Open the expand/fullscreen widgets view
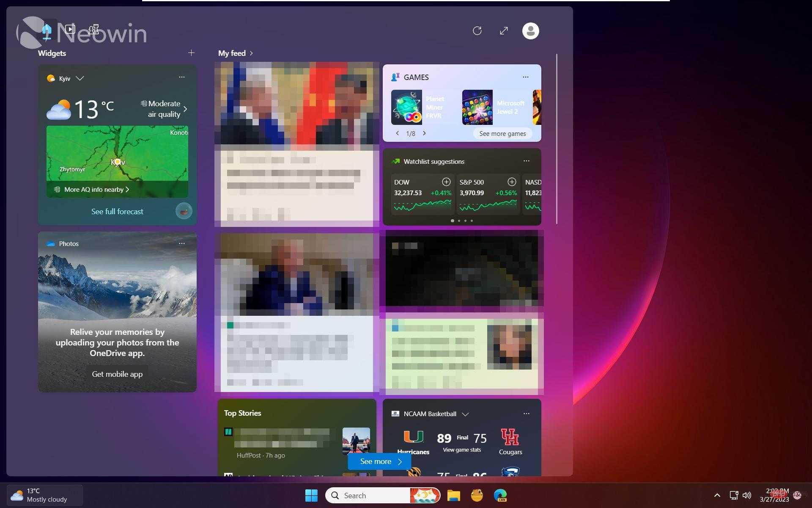The height and width of the screenshot is (508, 812). click(503, 30)
